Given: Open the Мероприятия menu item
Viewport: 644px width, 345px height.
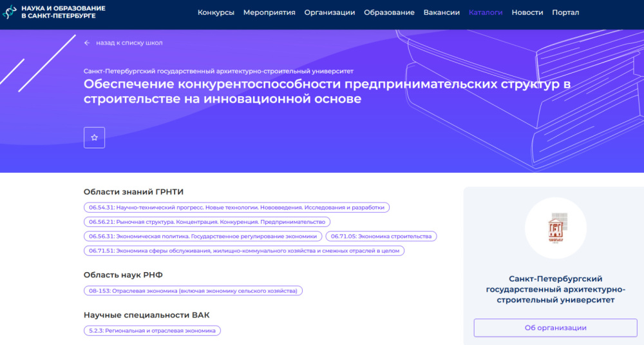Looking at the screenshot, I should tap(269, 12).
